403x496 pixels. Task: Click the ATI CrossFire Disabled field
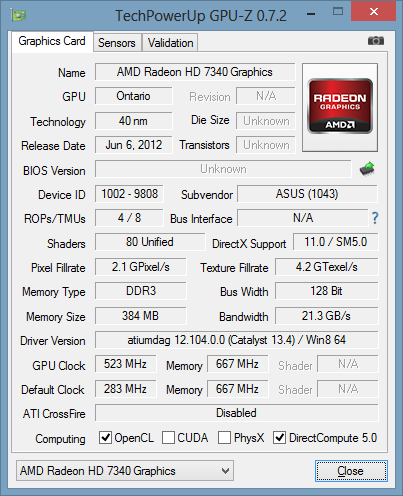click(x=237, y=413)
